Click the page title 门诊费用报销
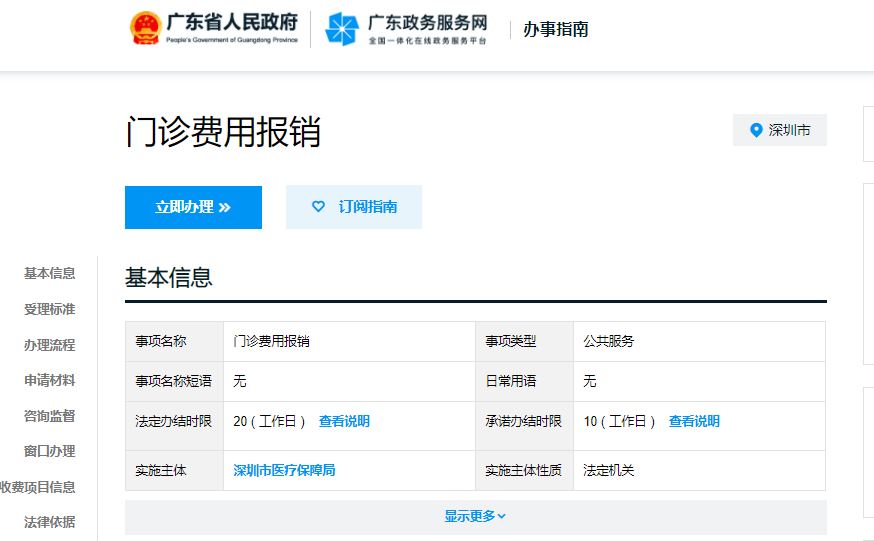 click(223, 131)
